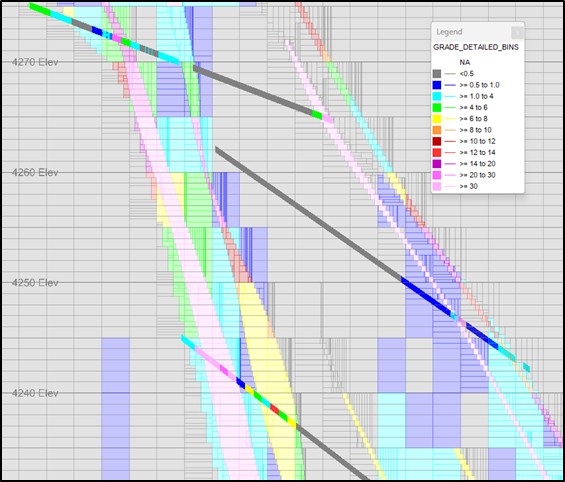Click the magenta 20 to 30 swatch
The height and width of the screenshot is (482, 565).
pyautogui.click(x=437, y=175)
